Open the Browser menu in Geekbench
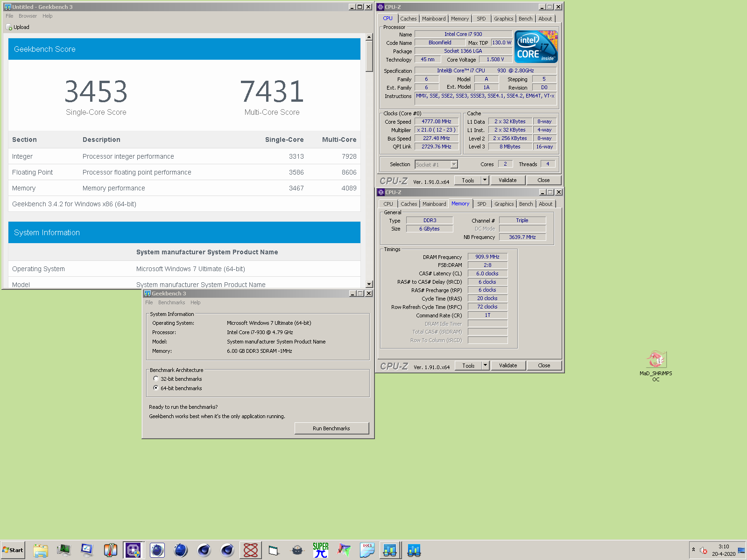 click(x=28, y=16)
